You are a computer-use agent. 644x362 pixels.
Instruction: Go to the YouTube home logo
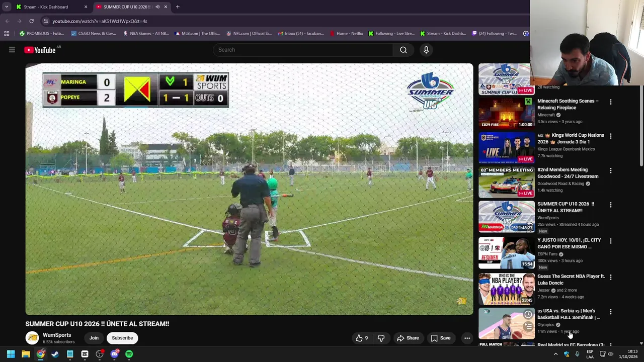coord(40,50)
